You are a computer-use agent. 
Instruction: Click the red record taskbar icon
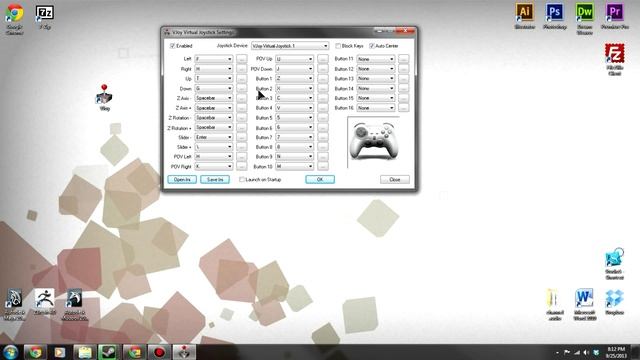point(159,352)
